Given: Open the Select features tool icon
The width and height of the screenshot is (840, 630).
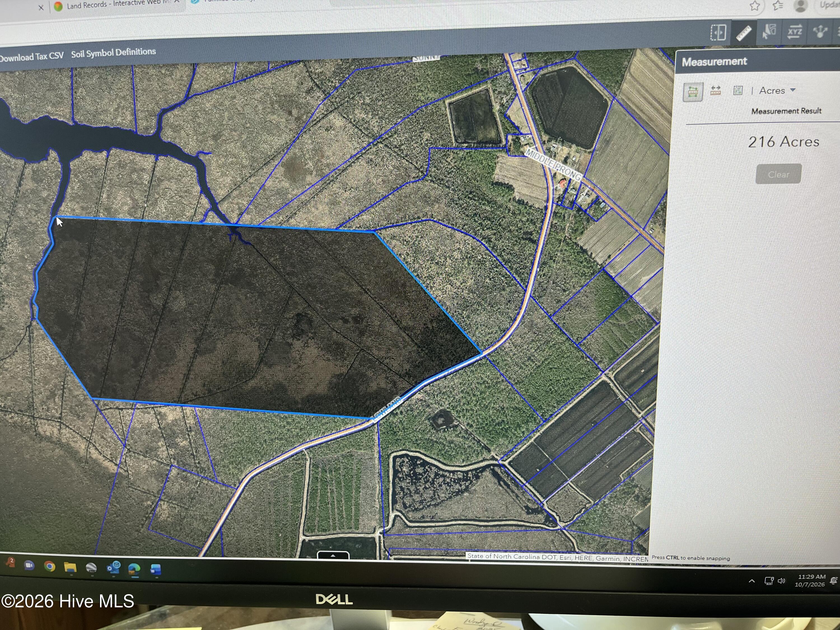Looking at the screenshot, I should (769, 32).
